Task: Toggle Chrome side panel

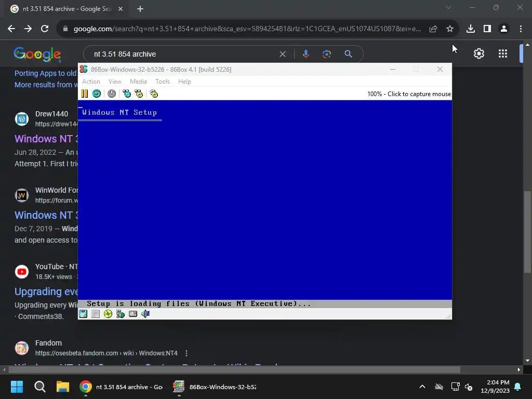Action: 487,29
